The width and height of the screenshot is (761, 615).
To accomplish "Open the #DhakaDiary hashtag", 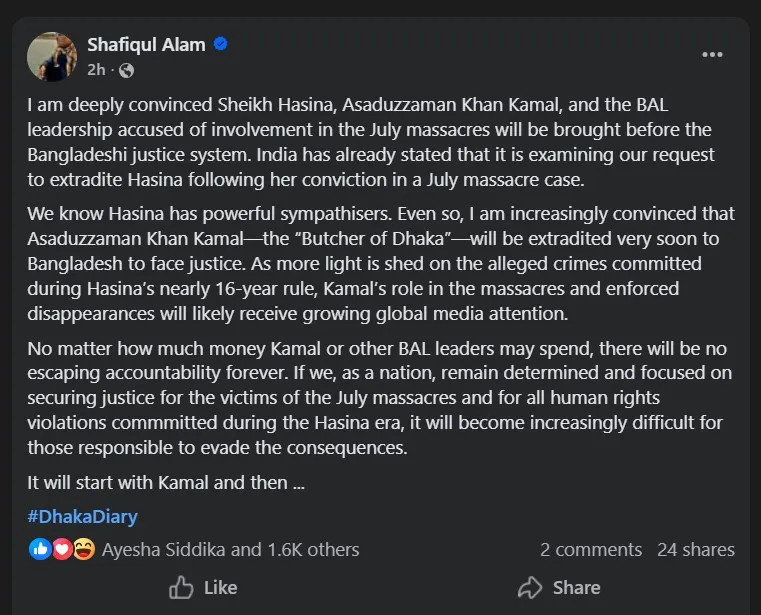I will click(x=82, y=517).
